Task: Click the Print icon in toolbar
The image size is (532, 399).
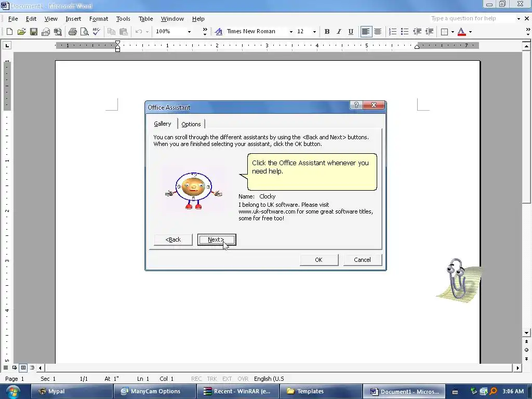Action: (72, 32)
